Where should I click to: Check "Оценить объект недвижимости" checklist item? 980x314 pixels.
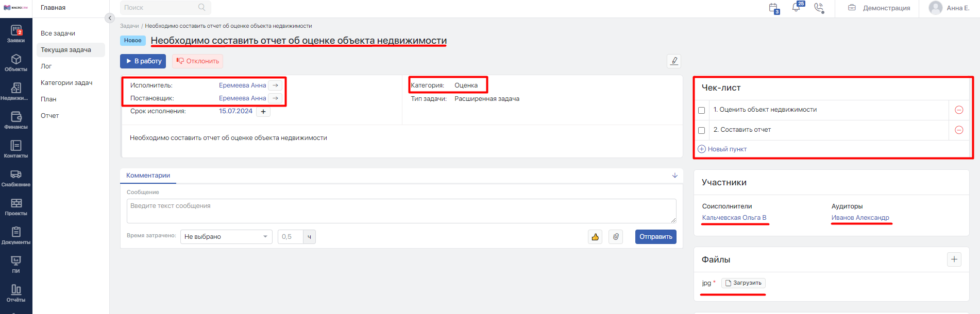(701, 110)
